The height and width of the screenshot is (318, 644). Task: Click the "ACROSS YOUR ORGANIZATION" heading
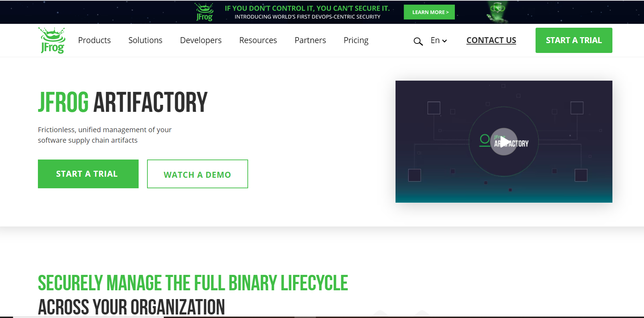pyautogui.click(x=131, y=307)
